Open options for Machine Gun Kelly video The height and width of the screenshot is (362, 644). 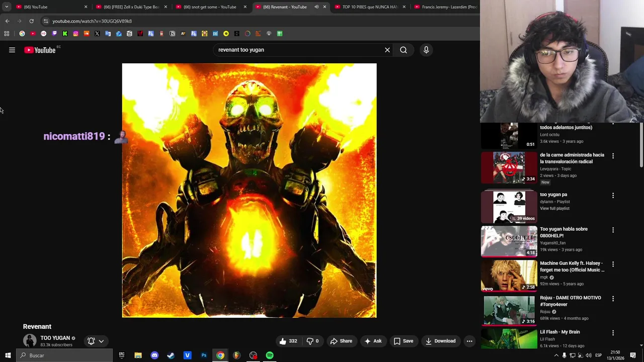[613, 264]
